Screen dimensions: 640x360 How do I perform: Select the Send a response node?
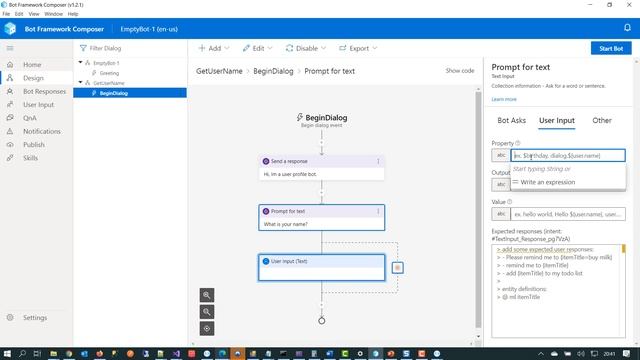pyautogui.click(x=322, y=167)
